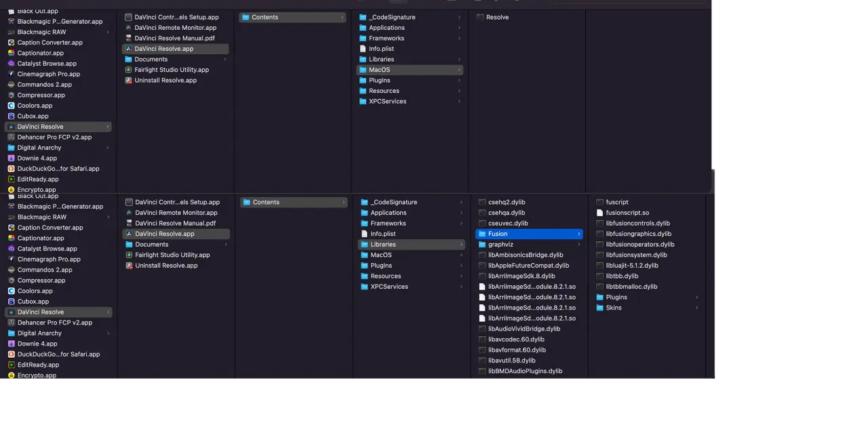Expand XPCServices chevron in upper window
This screenshot has width=868, height=431.
point(459,101)
